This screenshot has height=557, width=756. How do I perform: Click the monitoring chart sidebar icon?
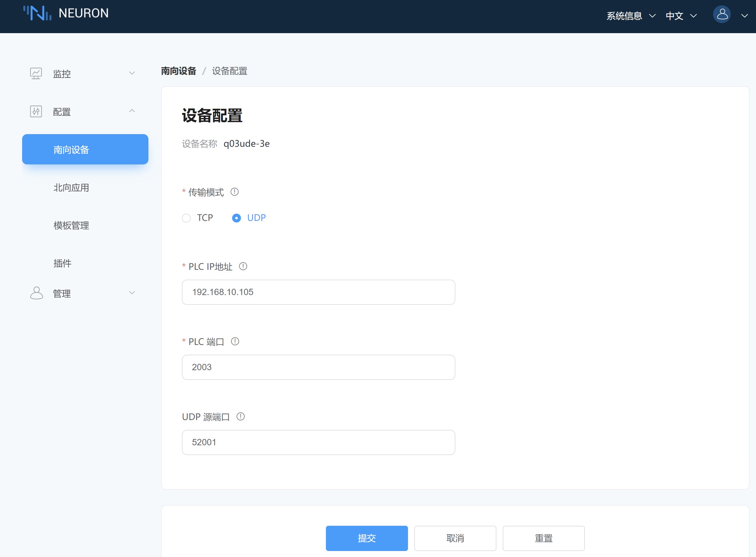tap(36, 73)
